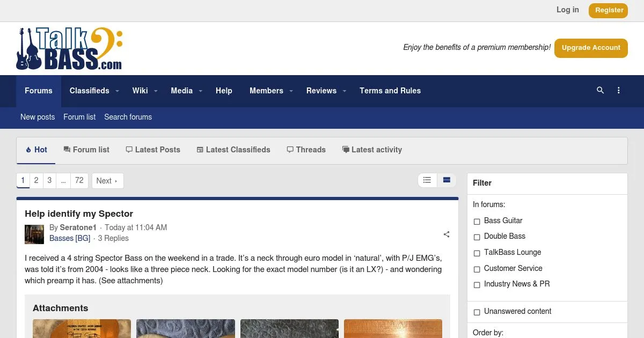Click the Next page button
Image resolution: width=644 pixels, height=338 pixels.
point(107,181)
